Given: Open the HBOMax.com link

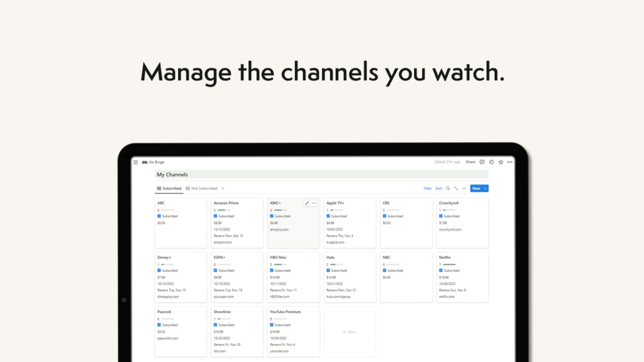Looking at the screenshot, I should click(x=279, y=297).
